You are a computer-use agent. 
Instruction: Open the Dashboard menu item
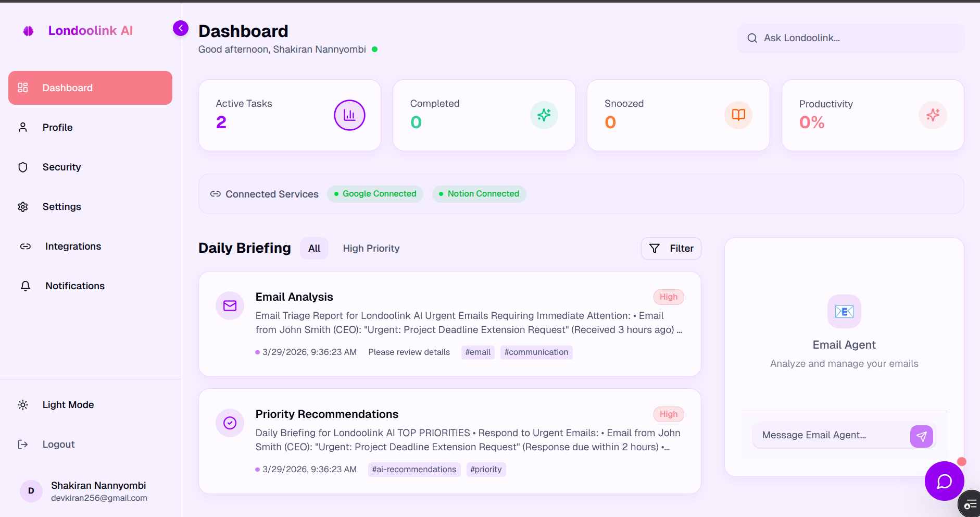click(x=90, y=88)
